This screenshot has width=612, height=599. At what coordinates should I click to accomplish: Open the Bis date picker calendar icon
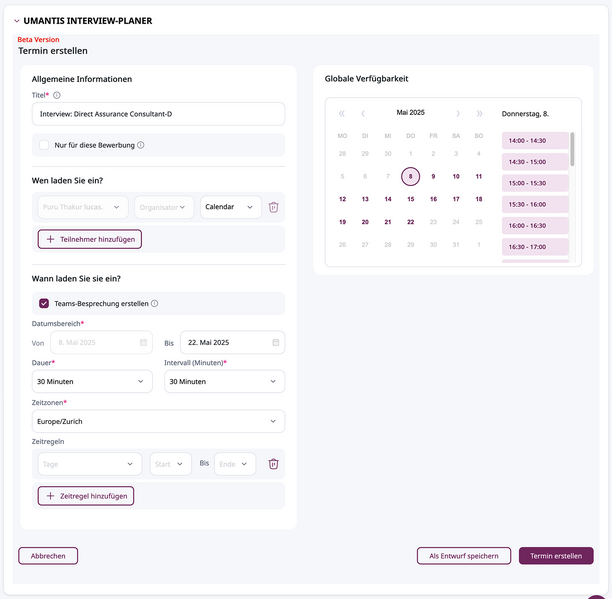[276, 343]
